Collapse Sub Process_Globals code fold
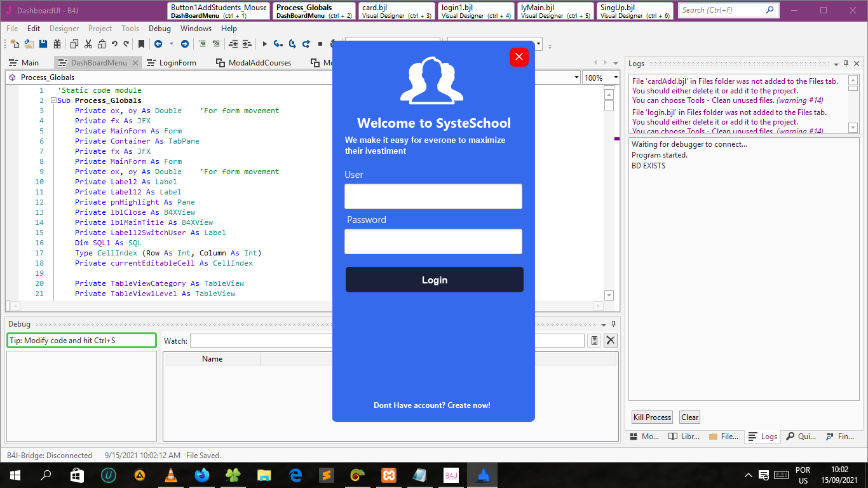Image resolution: width=868 pixels, height=488 pixels. [x=53, y=100]
